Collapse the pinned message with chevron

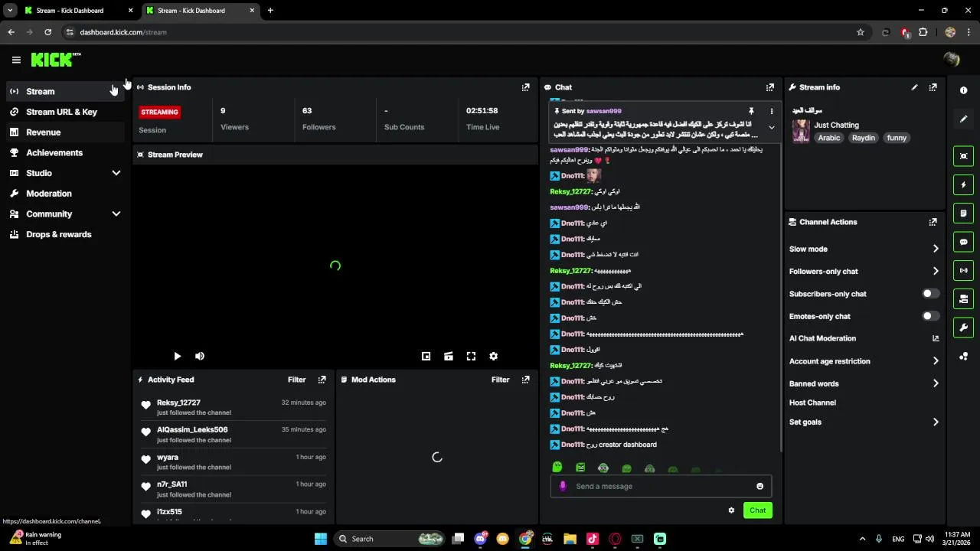click(x=771, y=128)
